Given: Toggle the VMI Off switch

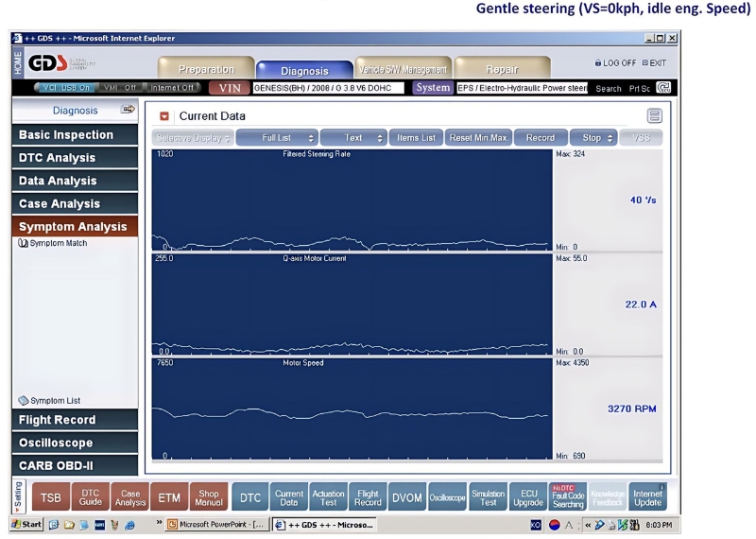Looking at the screenshot, I should coord(120,88).
